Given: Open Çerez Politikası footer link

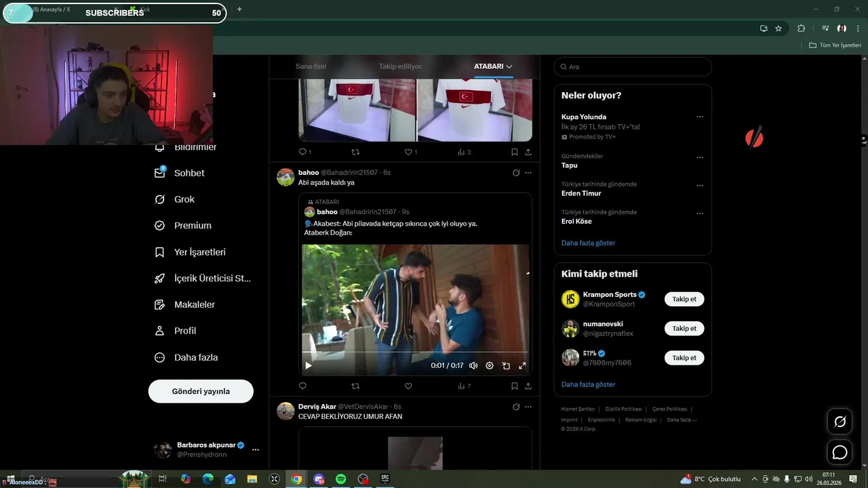Looking at the screenshot, I should (x=669, y=409).
